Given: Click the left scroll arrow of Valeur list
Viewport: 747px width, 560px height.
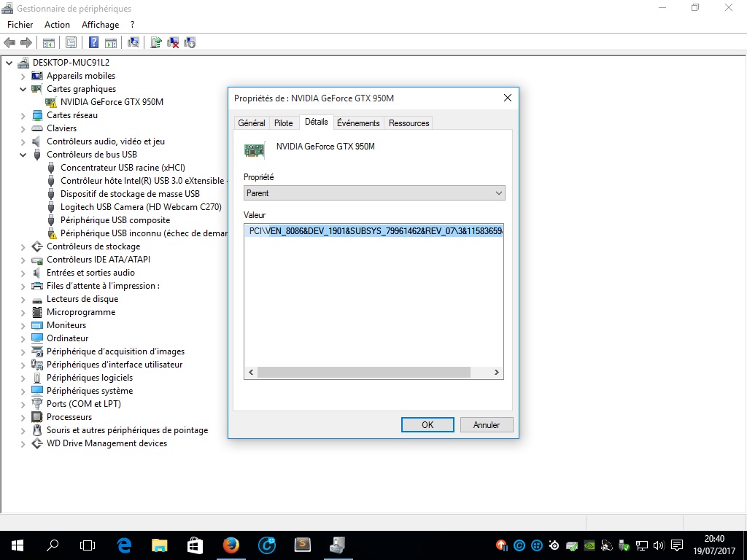Looking at the screenshot, I should click(x=251, y=373).
